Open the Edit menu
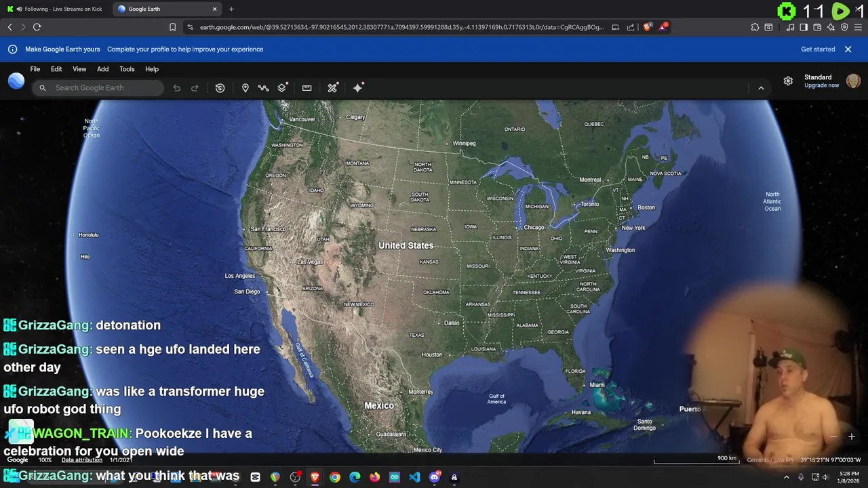Image resolution: width=868 pixels, height=488 pixels. pos(56,69)
